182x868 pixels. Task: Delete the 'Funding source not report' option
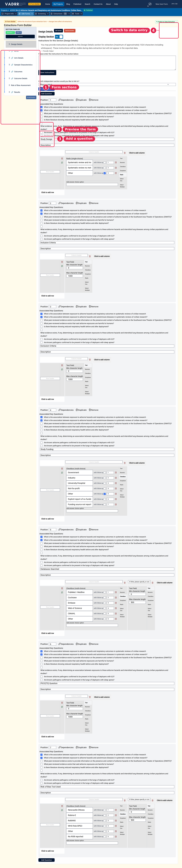pos(116,504)
